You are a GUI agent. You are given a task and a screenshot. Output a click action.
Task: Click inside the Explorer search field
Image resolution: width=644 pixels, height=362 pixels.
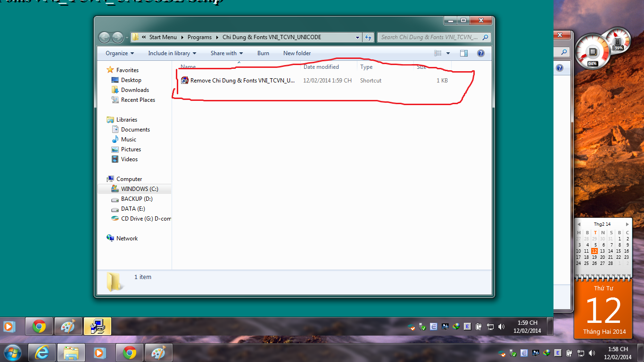(x=429, y=37)
